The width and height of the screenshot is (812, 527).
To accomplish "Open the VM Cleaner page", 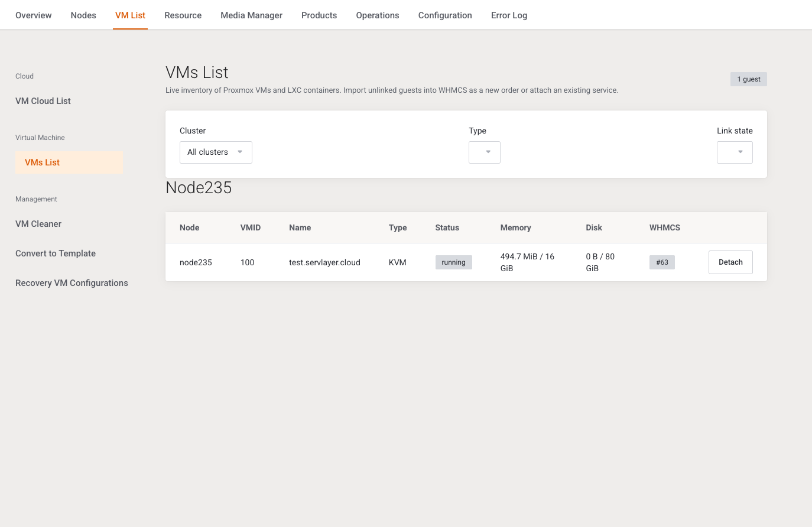I will pos(38,224).
